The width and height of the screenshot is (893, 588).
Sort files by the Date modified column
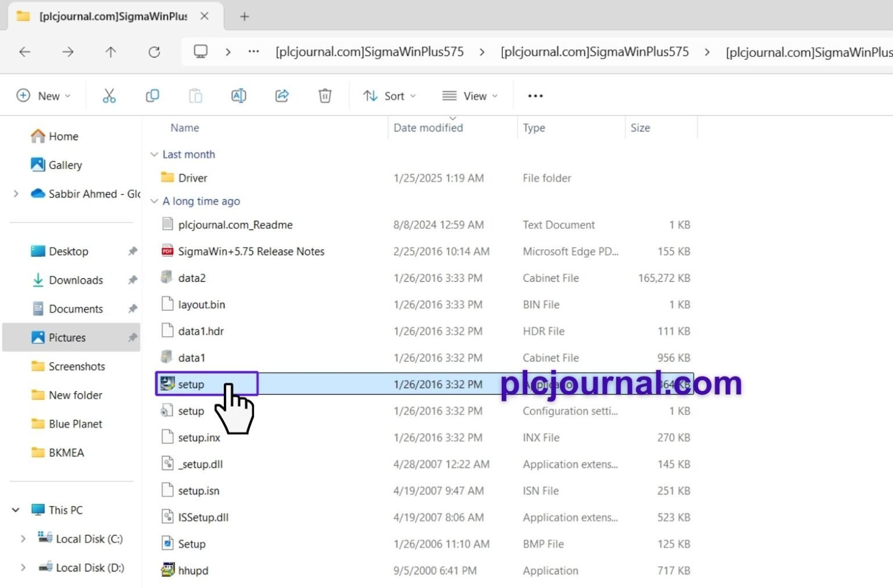[x=428, y=128]
